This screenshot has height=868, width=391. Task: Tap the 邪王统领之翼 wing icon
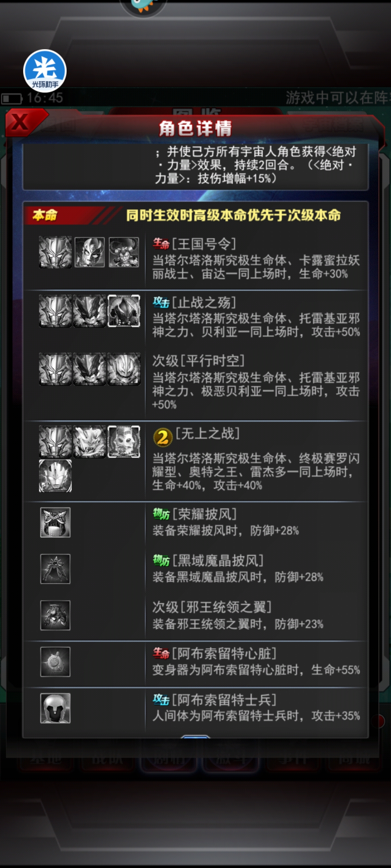click(x=55, y=615)
